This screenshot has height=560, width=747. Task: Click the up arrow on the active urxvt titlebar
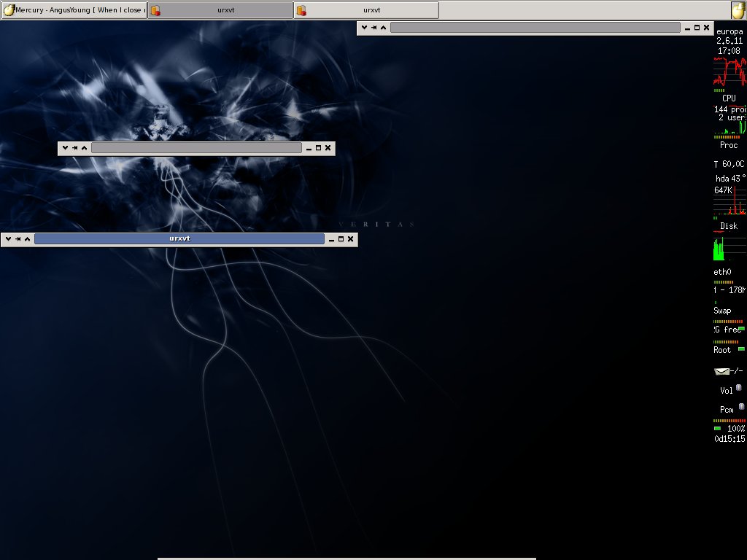pyautogui.click(x=27, y=239)
